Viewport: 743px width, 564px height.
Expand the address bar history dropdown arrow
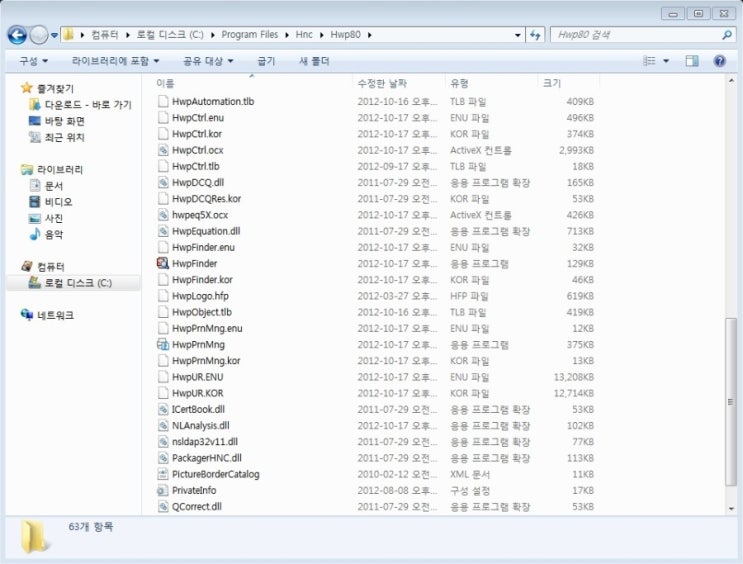click(x=517, y=35)
